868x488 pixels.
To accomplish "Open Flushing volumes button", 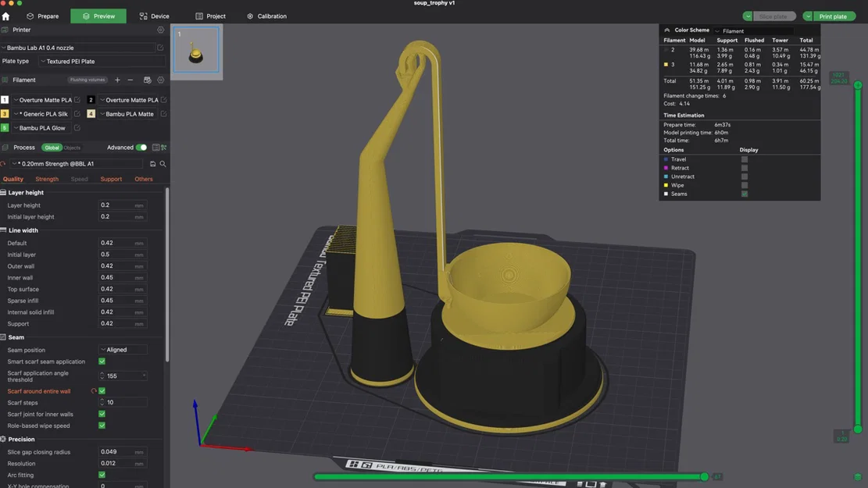I will 88,80.
